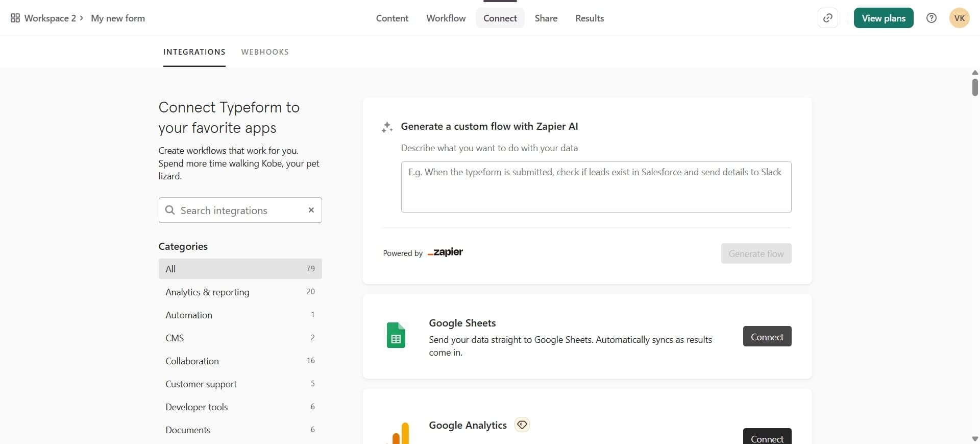
Task: Click the Google Sheets logo icon
Action: click(x=396, y=335)
